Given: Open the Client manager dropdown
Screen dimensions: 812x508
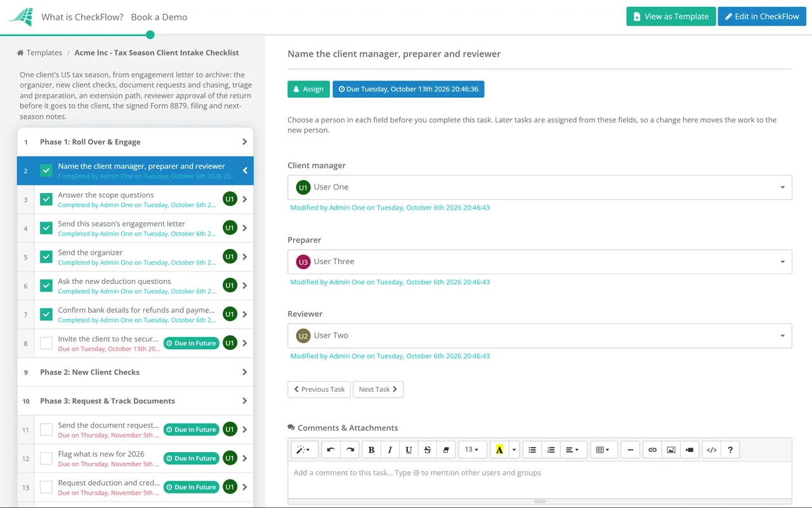Looking at the screenshot, I should pyautogui.click(x=540, y=187).
